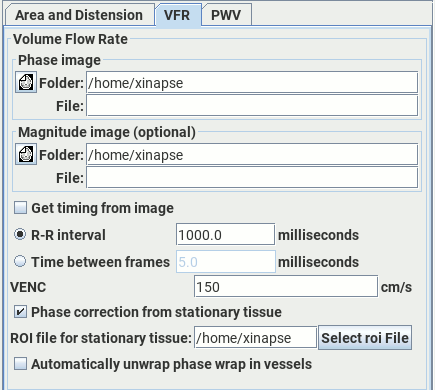This screenshot has width=435, height=390.
Task: Enable Get timing from image checkbox
Action: 20,208
